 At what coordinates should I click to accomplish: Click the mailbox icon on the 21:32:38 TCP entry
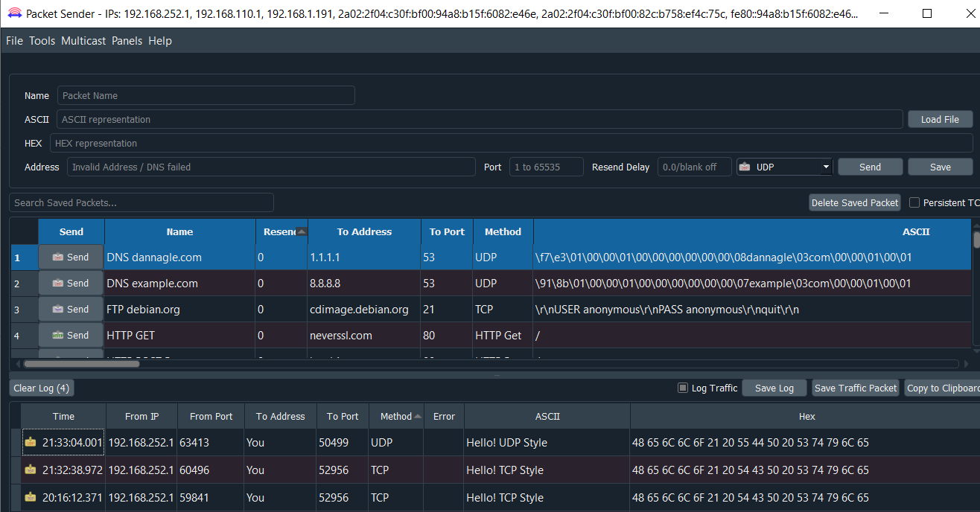coord(30,470)
